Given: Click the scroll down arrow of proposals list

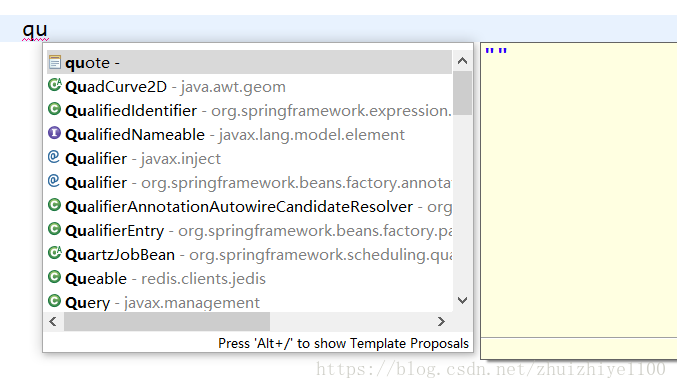Looking at the screenshot, I should tap(462, 300).
